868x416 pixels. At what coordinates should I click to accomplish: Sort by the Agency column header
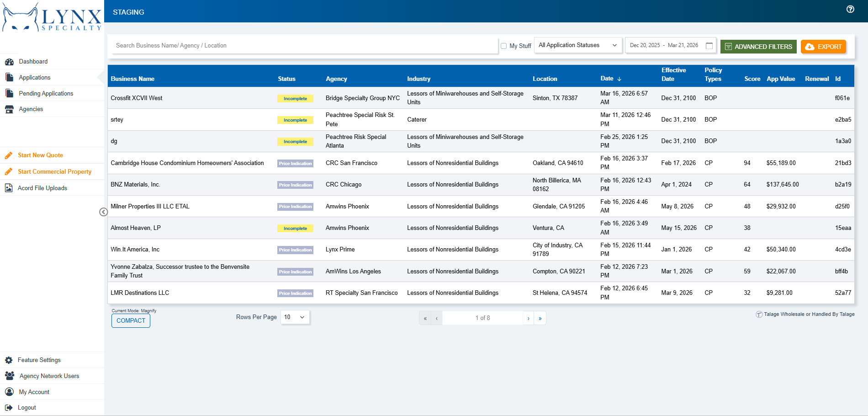337,79
